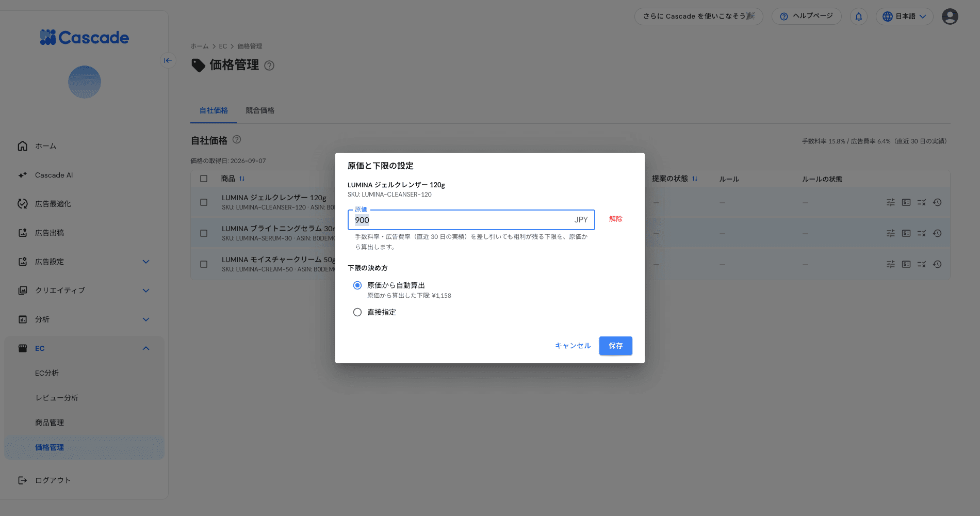Expand the 広告設定 submenu chevron
Image resolution: width=980 pixels, height=516 pixels.
tap(146, 262)
